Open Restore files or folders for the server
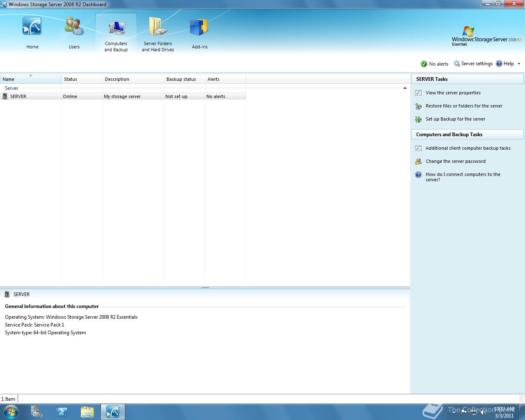525x420 pixels. point(464,106)
